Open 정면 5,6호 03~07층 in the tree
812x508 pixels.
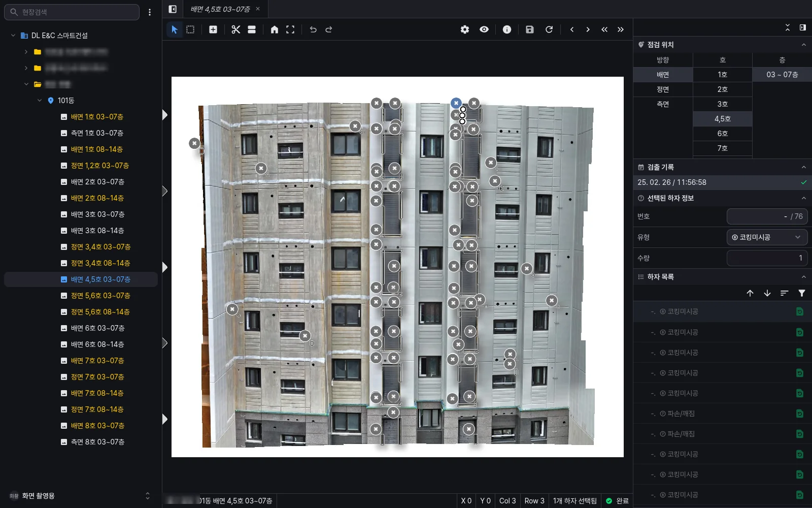[100, 296]
